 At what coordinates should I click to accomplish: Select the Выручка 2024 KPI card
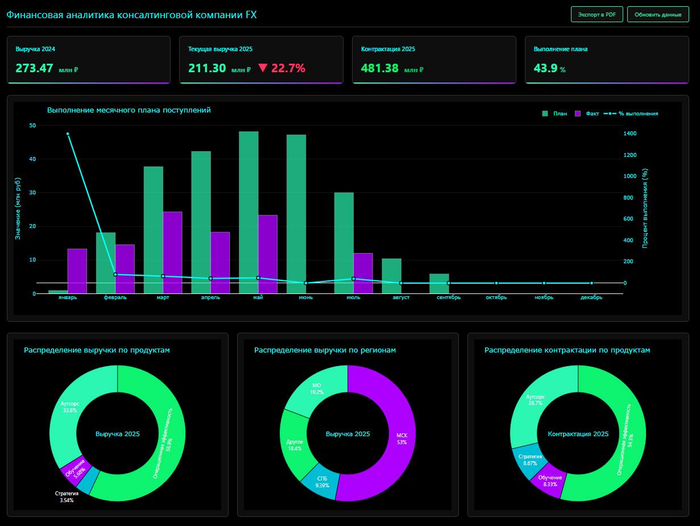90,60
